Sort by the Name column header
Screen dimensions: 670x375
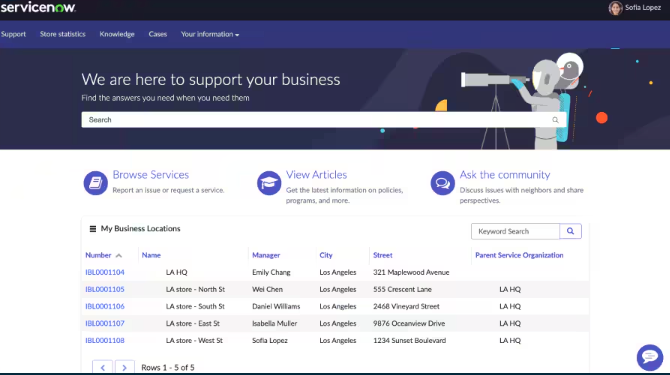click(151, 255)
